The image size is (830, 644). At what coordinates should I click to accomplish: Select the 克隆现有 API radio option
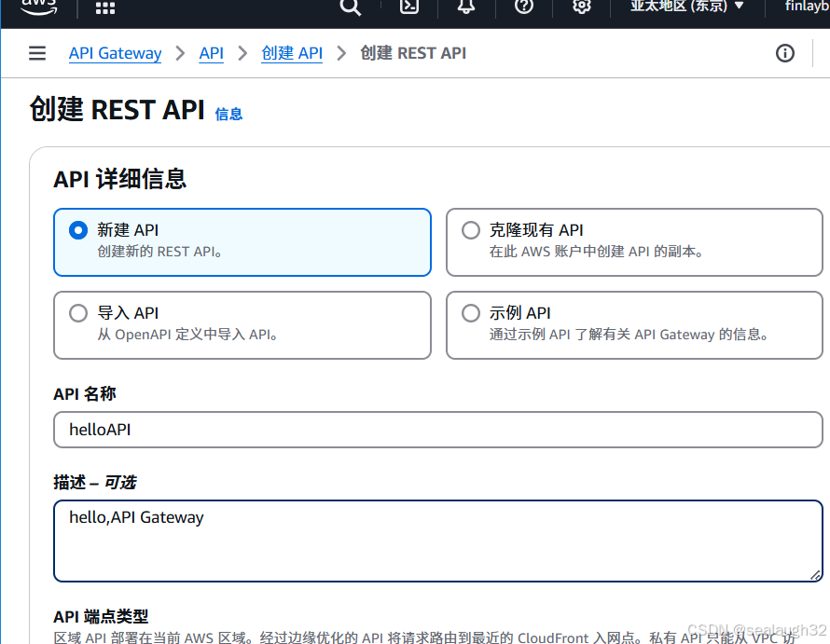tap(471, 230)
